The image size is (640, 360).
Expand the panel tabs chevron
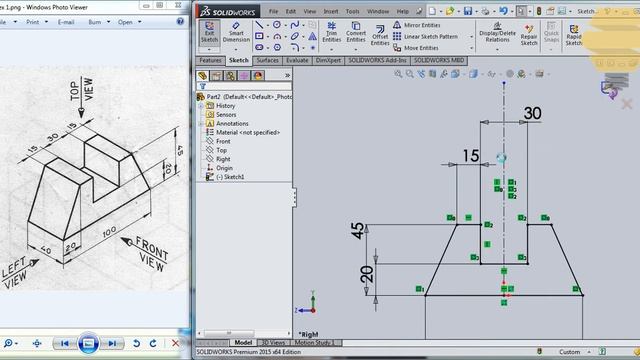click(287, 76)
